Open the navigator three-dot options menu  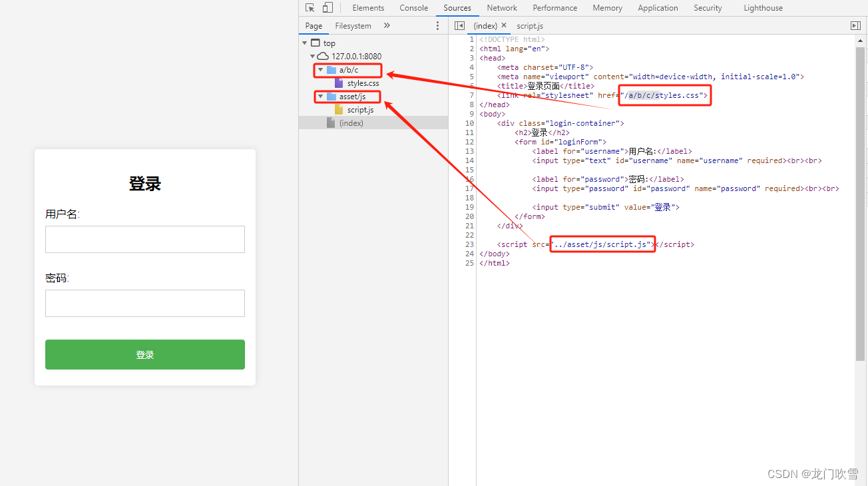(437, 25)
